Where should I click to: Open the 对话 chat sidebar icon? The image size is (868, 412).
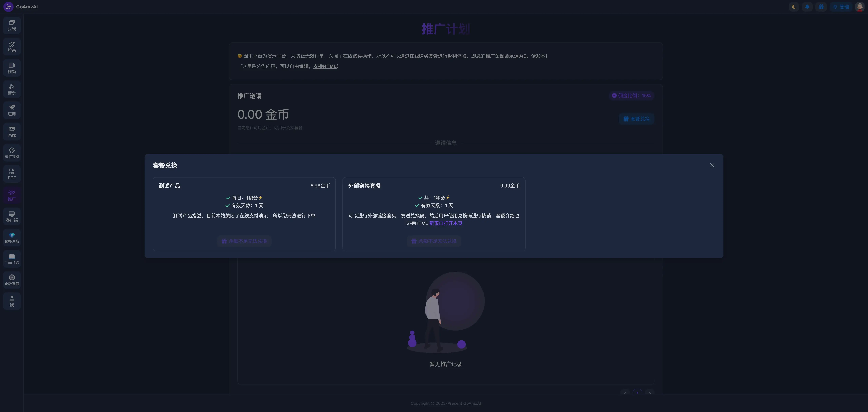(12, 26)
